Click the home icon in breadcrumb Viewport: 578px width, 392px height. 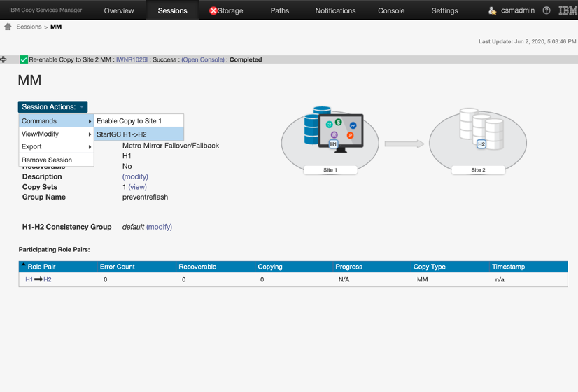[8, 27]
